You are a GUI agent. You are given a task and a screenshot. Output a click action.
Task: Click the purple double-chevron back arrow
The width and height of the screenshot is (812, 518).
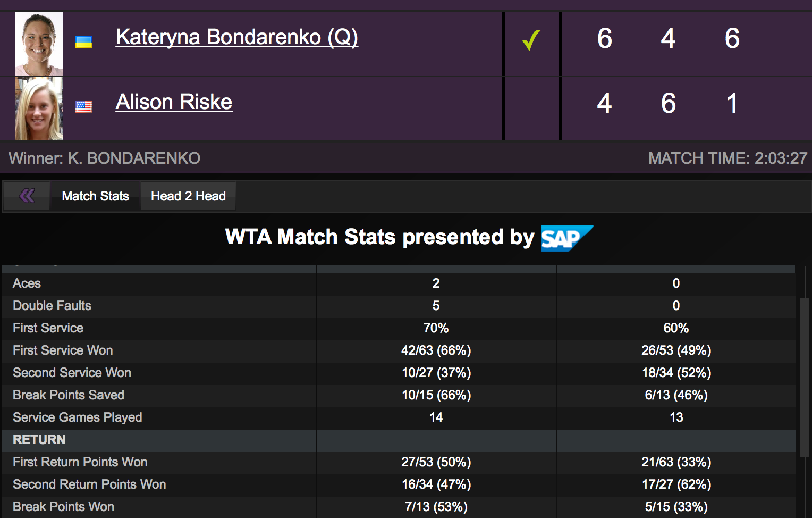click(x=27, y=196)
